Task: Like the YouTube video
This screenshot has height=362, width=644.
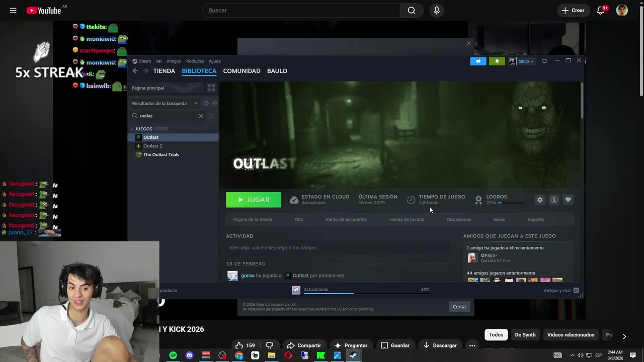Action: pos(246,345)
